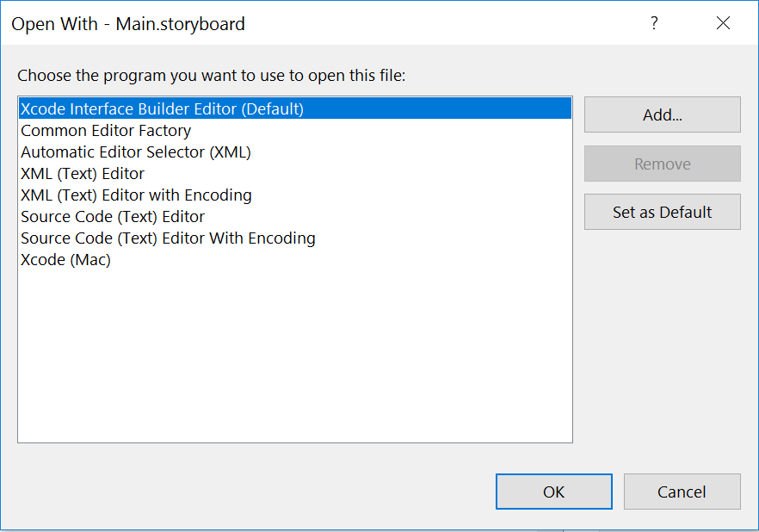Close the Open With dialog
The width and height of the screenshot is (759, 532).
(x=723, y=24)
